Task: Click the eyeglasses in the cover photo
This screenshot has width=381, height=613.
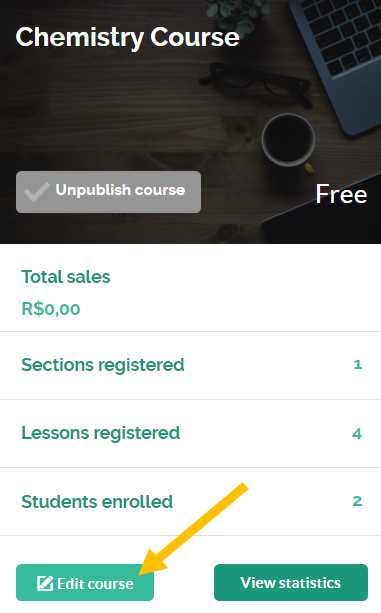Action: coord(256,84)
